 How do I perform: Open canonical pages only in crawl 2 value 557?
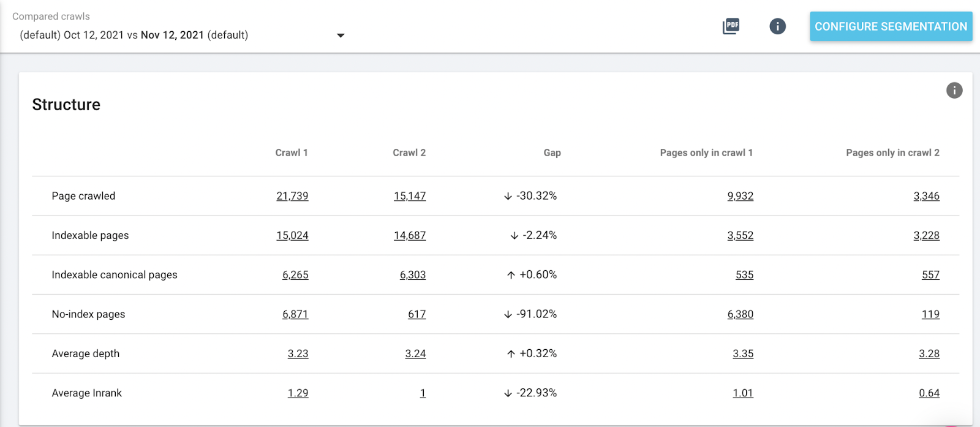[x=931, y=275]
